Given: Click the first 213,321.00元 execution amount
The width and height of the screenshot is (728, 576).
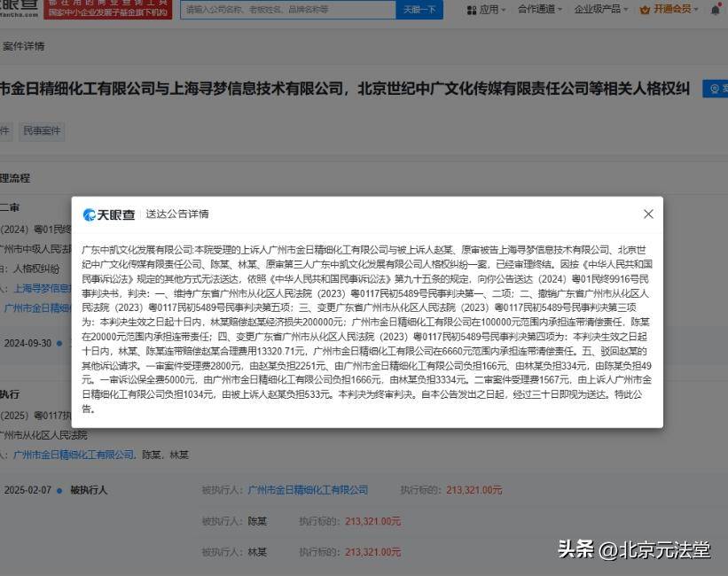Looking at the screenshot, I should (x=474, y=490).
